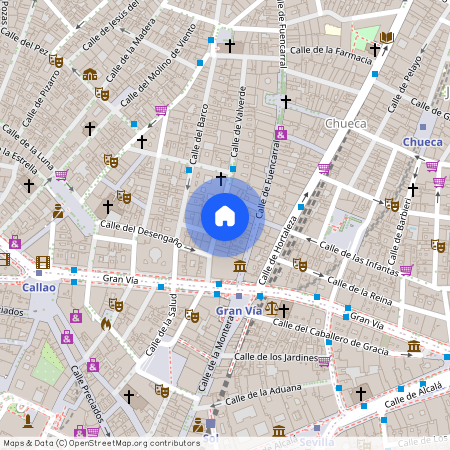Viewport: 450px width, 450px height.
Task: Click the church cross beside the library icon
Action: 375,50
